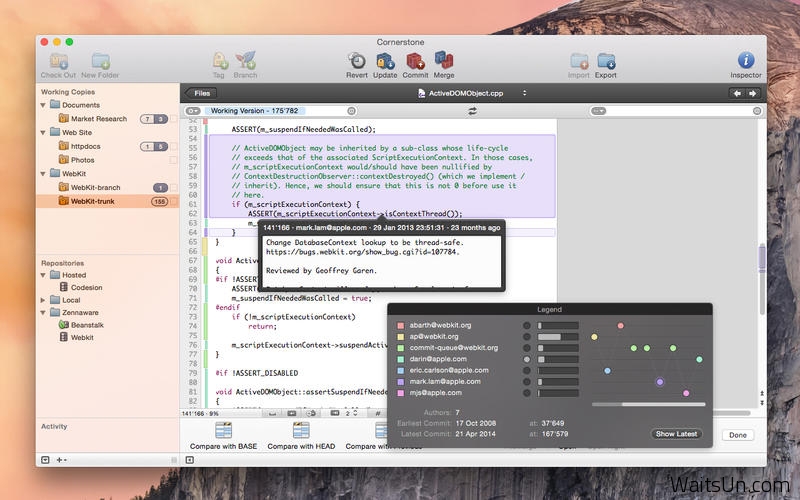800x500 pixels.
Task: Open the ActiveDOMObject.cpp file selector popup
Action: tap(472, 93)
